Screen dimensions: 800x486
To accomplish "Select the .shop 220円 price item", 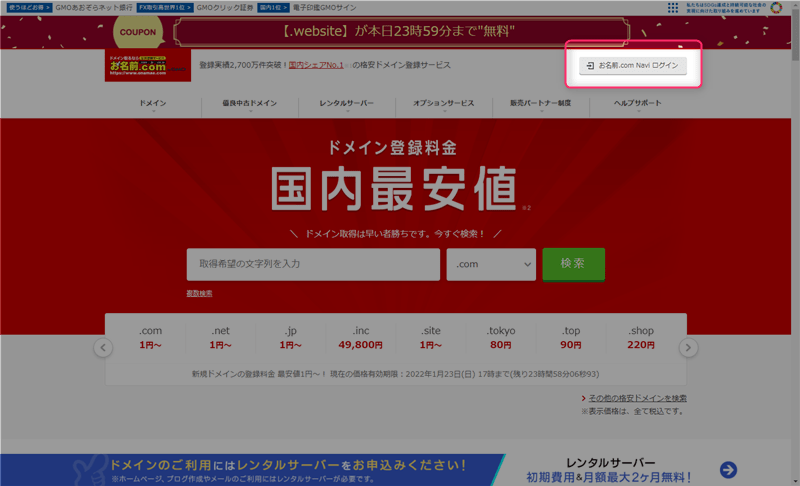I will 641,338.
